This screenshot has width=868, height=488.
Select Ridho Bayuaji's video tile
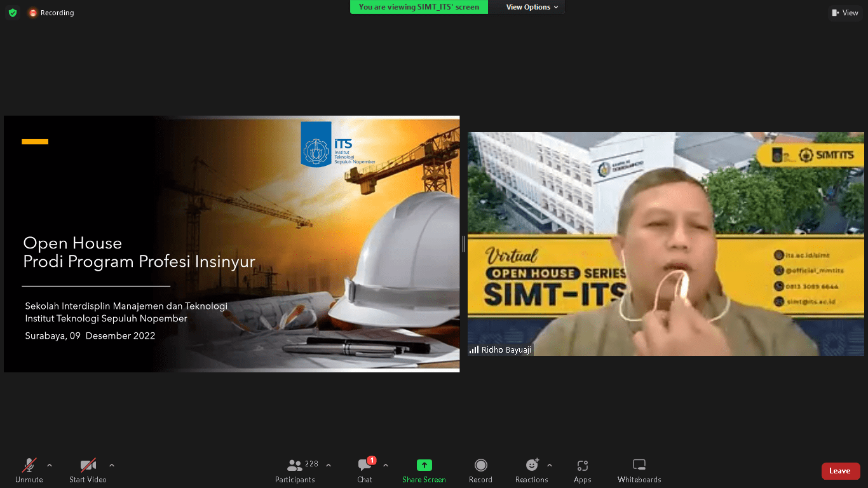tap(665, 244)
